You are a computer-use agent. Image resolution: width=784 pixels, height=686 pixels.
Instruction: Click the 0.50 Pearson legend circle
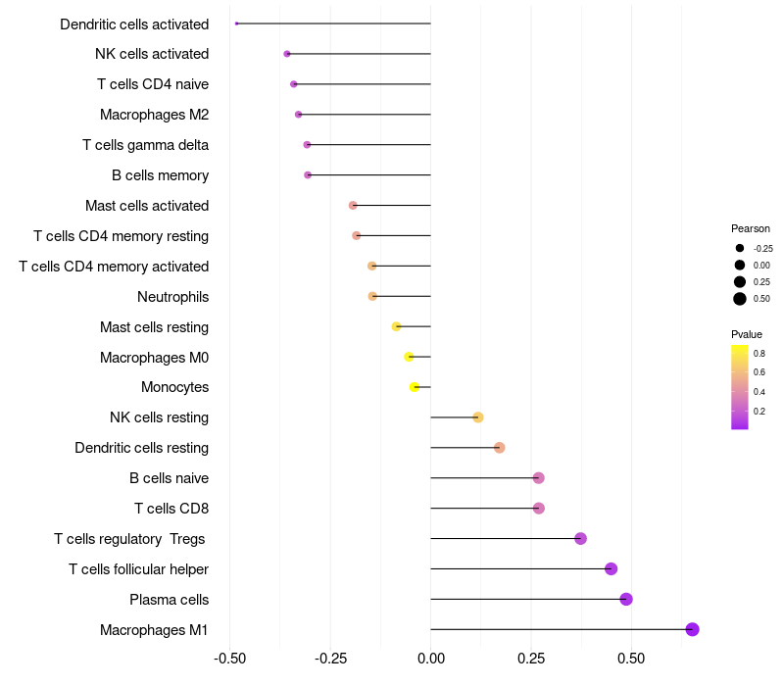tap(740, 299)
